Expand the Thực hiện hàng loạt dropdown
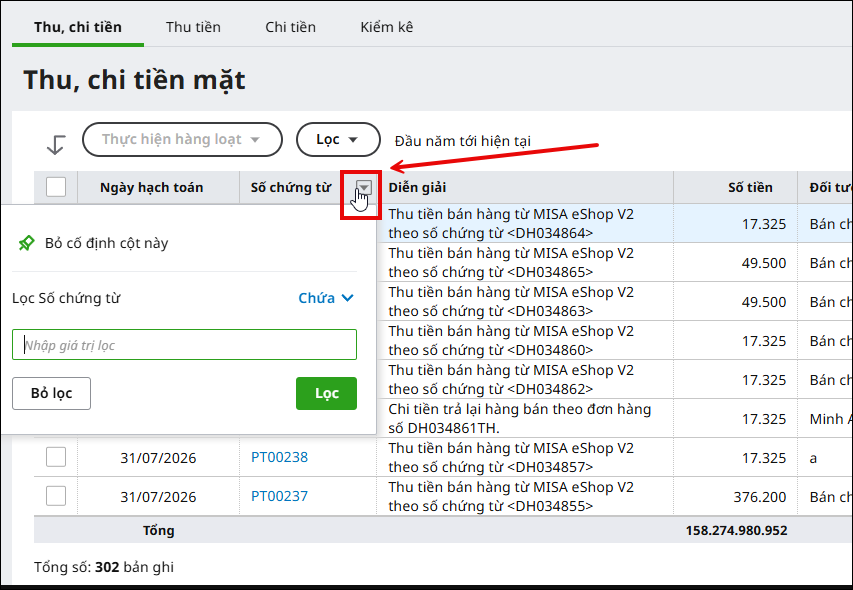 point(182,140)
